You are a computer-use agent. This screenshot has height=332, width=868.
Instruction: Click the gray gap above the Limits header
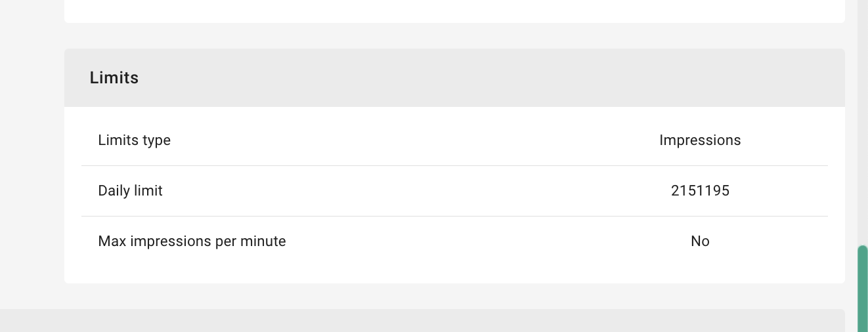pos(454,36)
